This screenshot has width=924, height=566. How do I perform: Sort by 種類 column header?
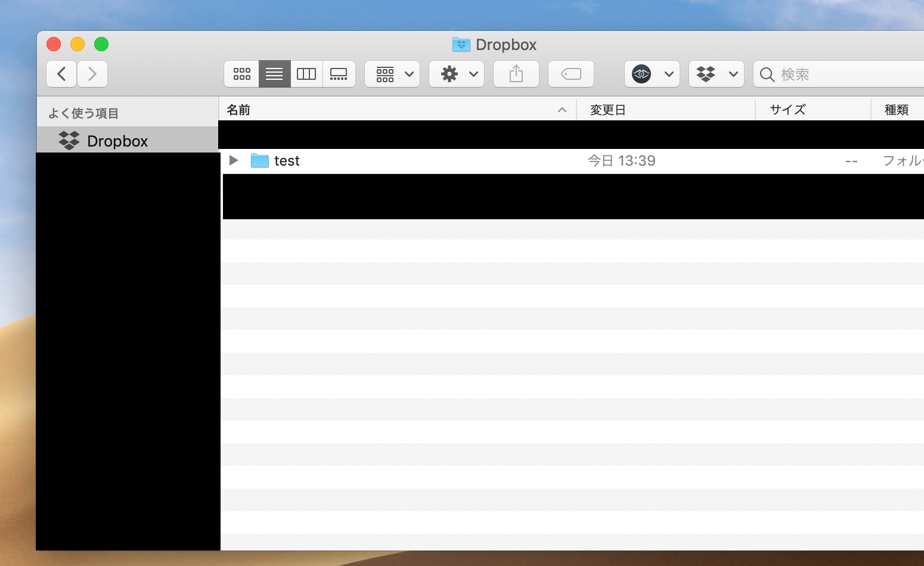[897, 110]
